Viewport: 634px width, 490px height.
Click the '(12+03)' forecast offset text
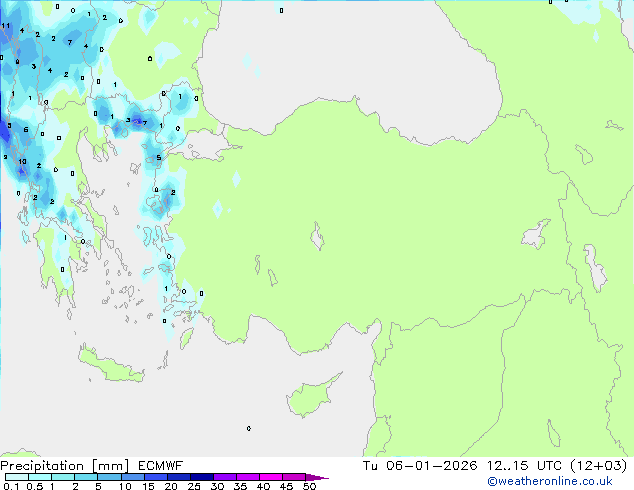click(598, 466)
